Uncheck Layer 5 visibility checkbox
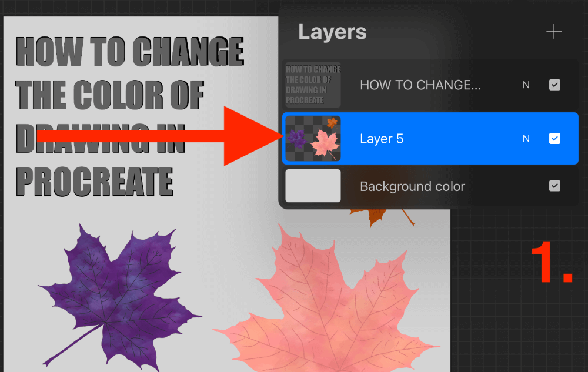588x372 pixels. coord(554,139)
